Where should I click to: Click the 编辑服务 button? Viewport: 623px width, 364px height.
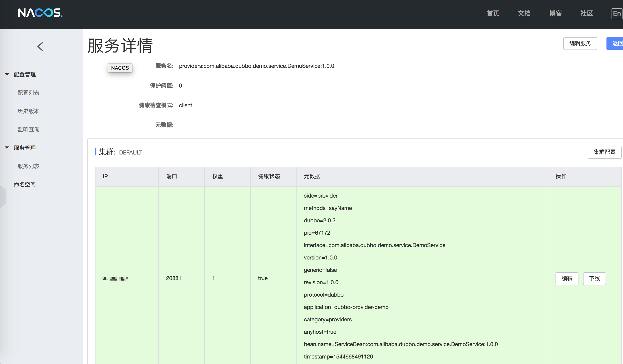tap(580, 43)
